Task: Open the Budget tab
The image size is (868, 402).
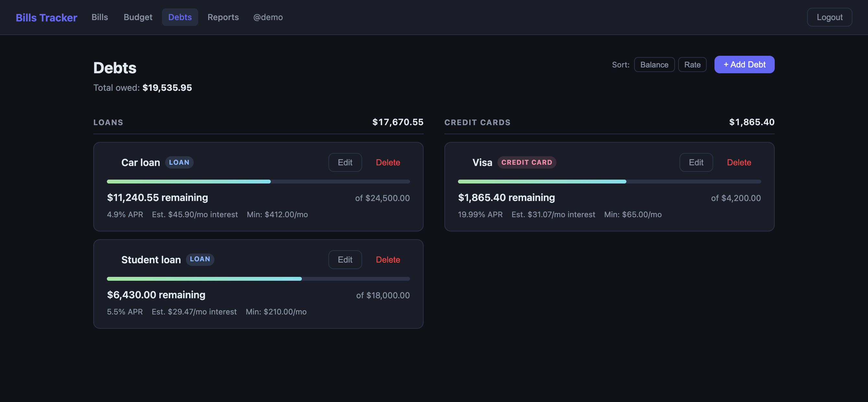Action: 138,17
